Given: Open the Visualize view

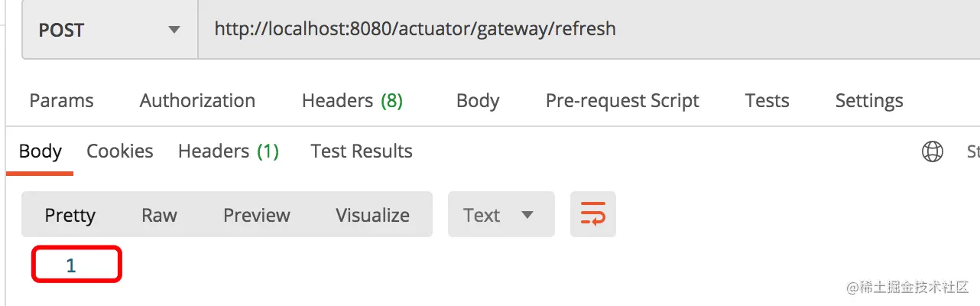Looking at the screenshot, I should click(372, 215).
